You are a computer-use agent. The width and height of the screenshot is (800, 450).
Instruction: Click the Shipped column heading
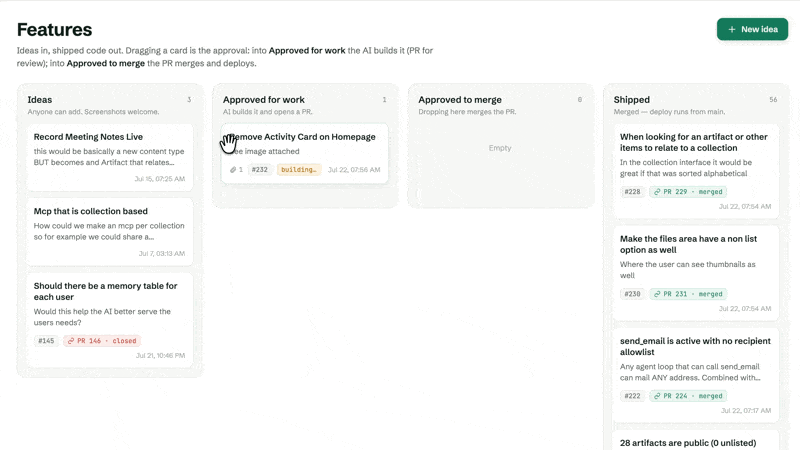pyautogui.click(x=632, y=99)
